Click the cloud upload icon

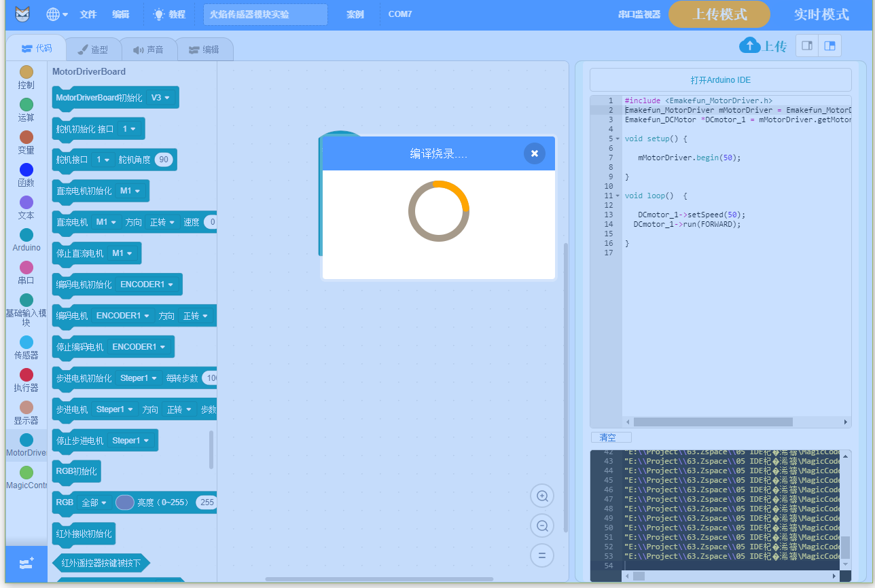pos(750,45)
